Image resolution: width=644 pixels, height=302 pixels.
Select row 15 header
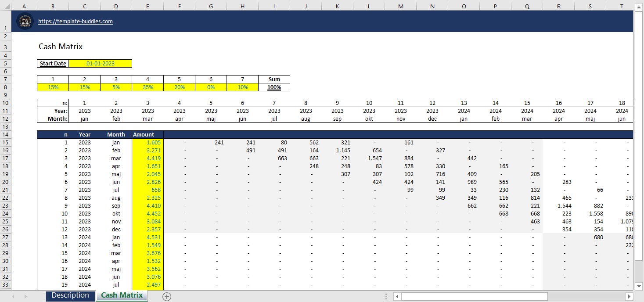5,142
